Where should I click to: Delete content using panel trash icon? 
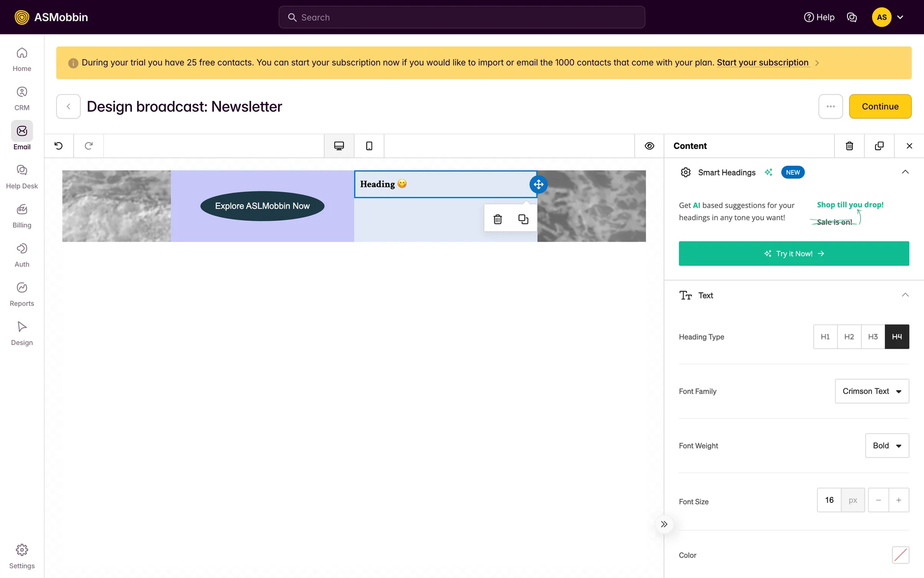(x=849, y=146)
